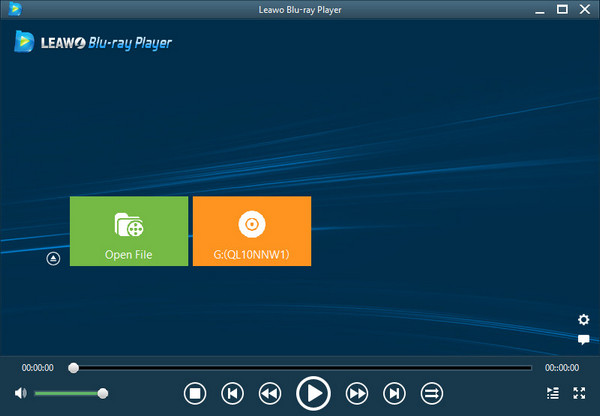The width and height of the screenshot is (600, 416).
Task: Click the elapsed time 00:00:00 on the left
Action: (38, 368)
